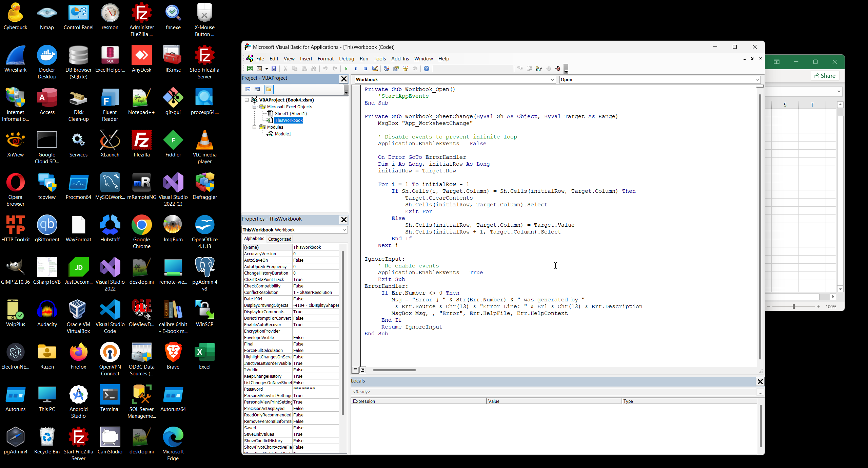Run the macro with the green play icon
The height and width of the screenshot is (468, 868).
click(x=346, y=69)
